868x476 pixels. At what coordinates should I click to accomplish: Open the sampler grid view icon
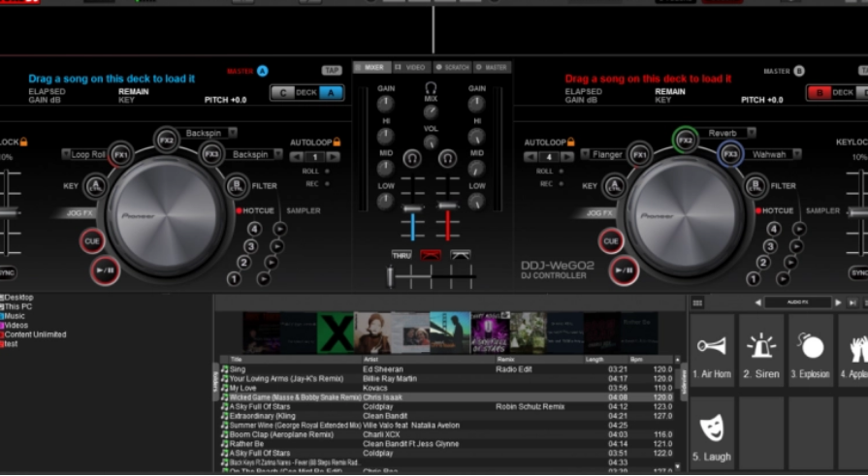coord(697,302)
